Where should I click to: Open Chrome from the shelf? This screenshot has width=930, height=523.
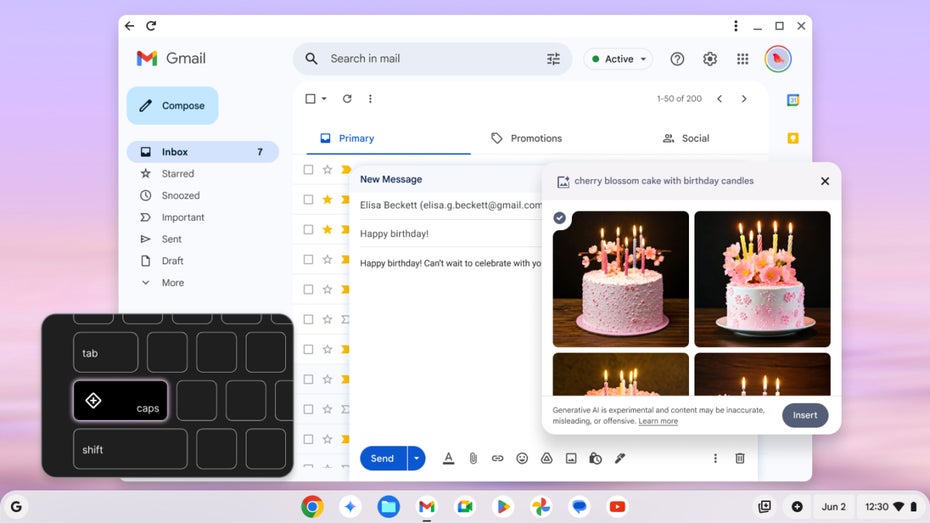tap(312, 506)
